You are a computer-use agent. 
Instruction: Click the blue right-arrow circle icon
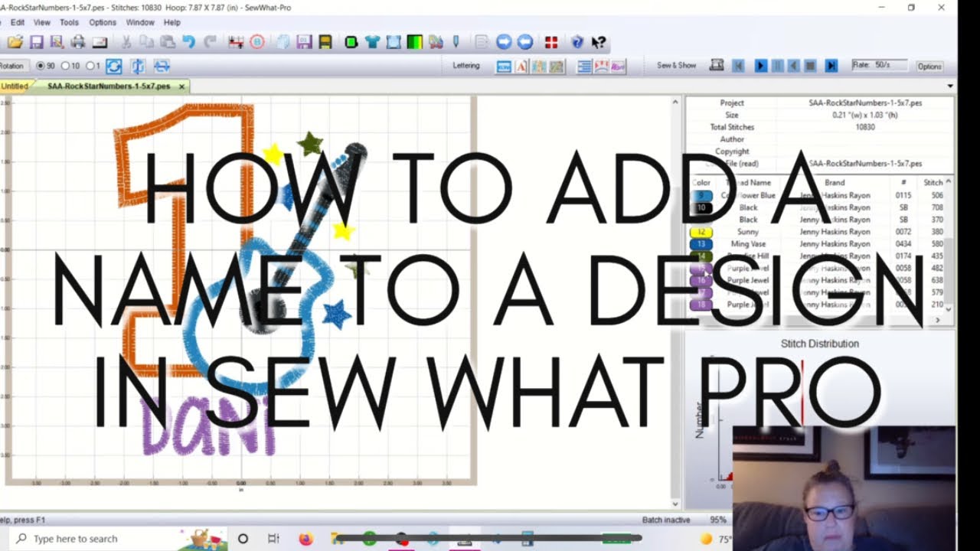coord(504,42)
